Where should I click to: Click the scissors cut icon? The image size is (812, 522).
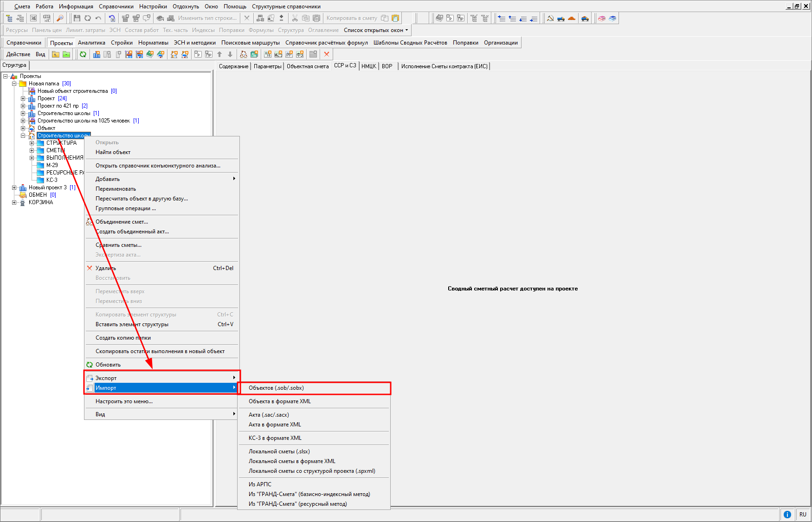coord(295,18)
